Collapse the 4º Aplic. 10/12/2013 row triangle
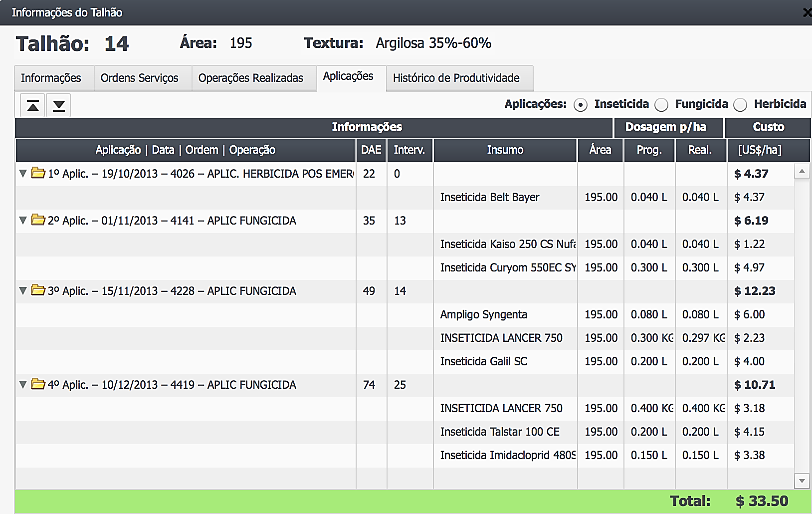Viewport: 812px width, 514px height. [x=22, y=385]
